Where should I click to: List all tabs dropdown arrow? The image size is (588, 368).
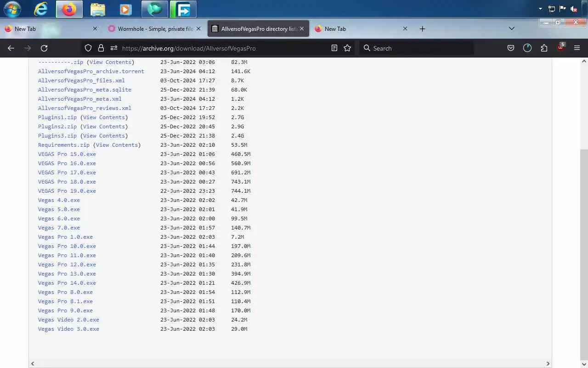click(x=512, y=29)
